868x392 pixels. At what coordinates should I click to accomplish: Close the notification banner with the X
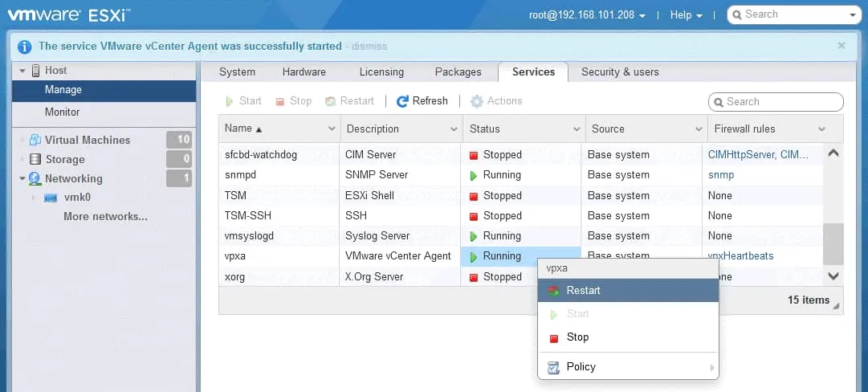coord(841,46)
